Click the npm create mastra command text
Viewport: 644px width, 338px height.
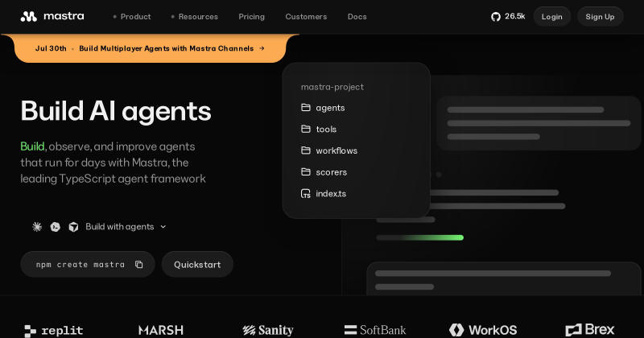[80, 265]
